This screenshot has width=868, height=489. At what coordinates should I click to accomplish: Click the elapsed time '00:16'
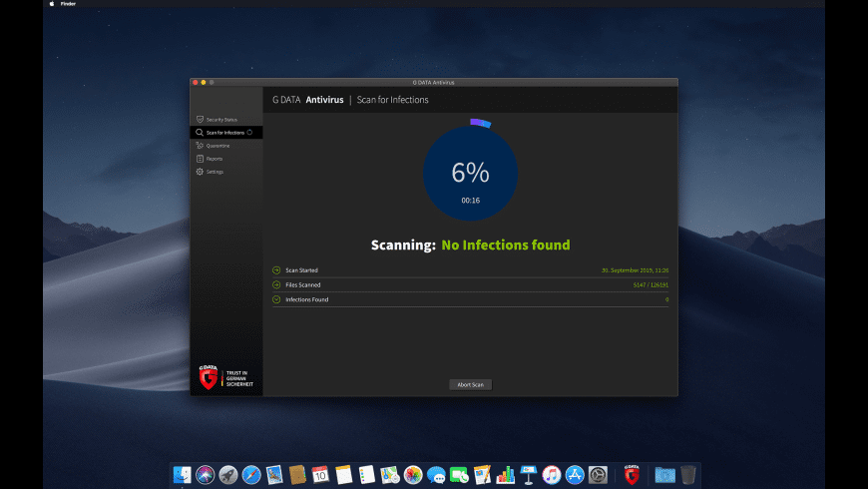click(471, 201)
